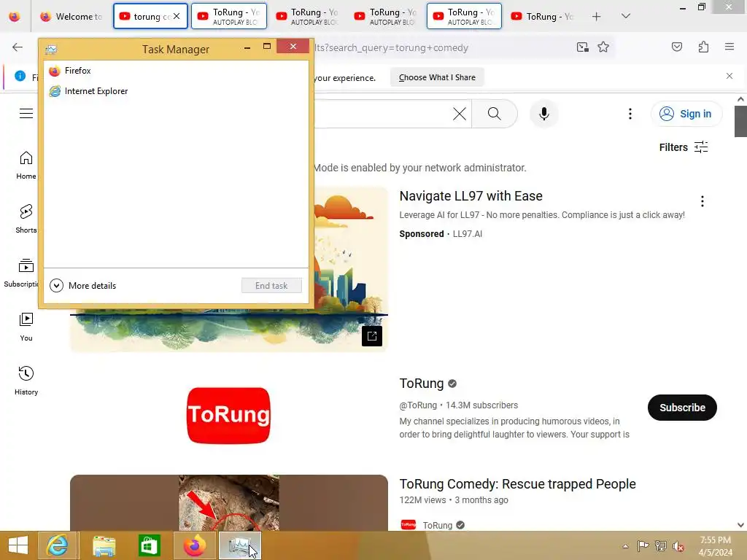Click the Sign in button

(686, 114)
